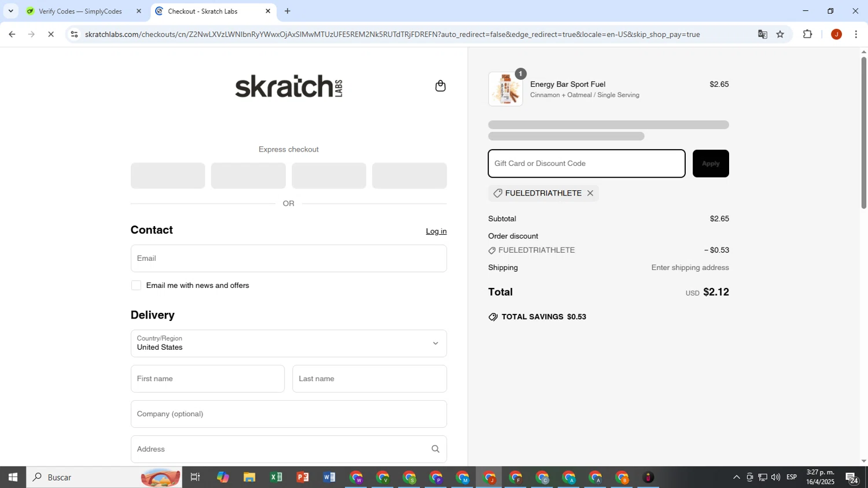Open the notification center icon
Screen dimensions: 868x488
(x=852, y=478)
